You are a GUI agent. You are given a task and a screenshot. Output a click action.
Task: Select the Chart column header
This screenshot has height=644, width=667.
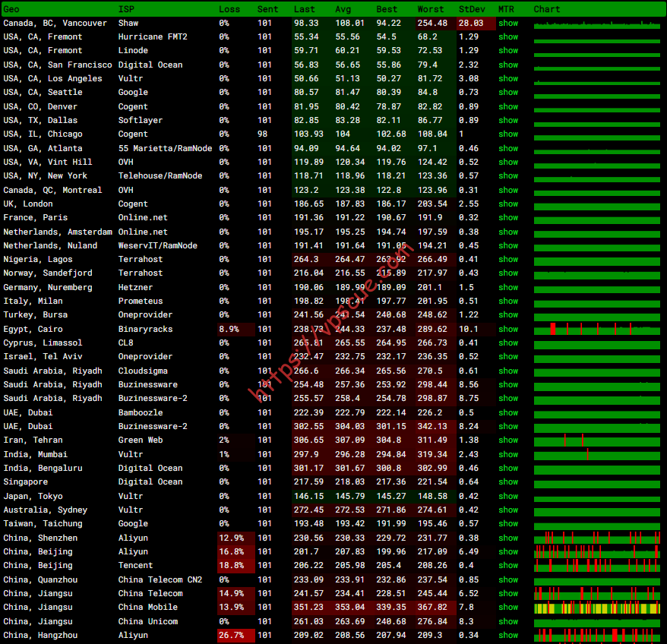click(547, 9)
